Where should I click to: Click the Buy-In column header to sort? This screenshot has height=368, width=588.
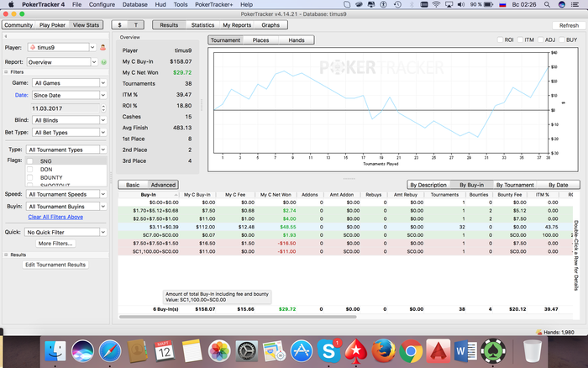(x=149, y=195)
